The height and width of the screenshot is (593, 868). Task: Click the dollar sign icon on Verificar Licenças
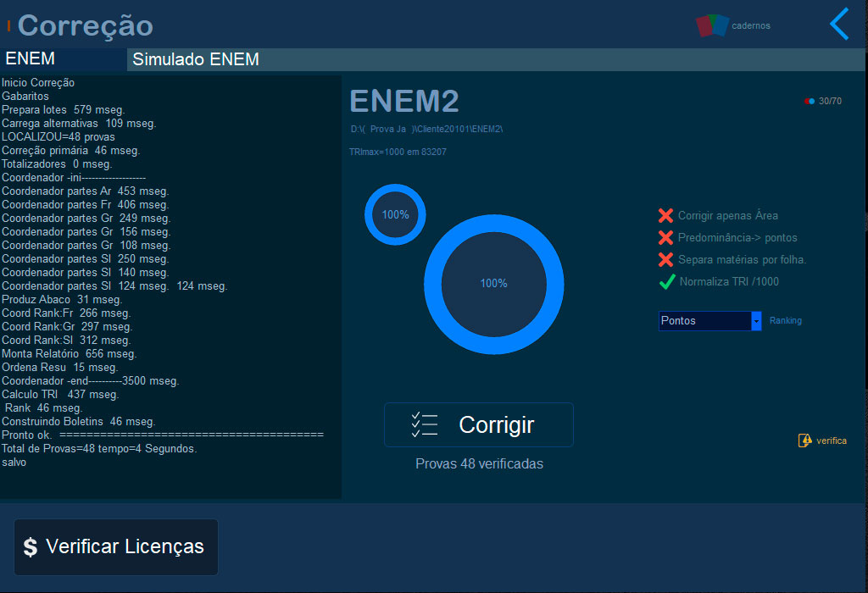(x=31, y=547)
